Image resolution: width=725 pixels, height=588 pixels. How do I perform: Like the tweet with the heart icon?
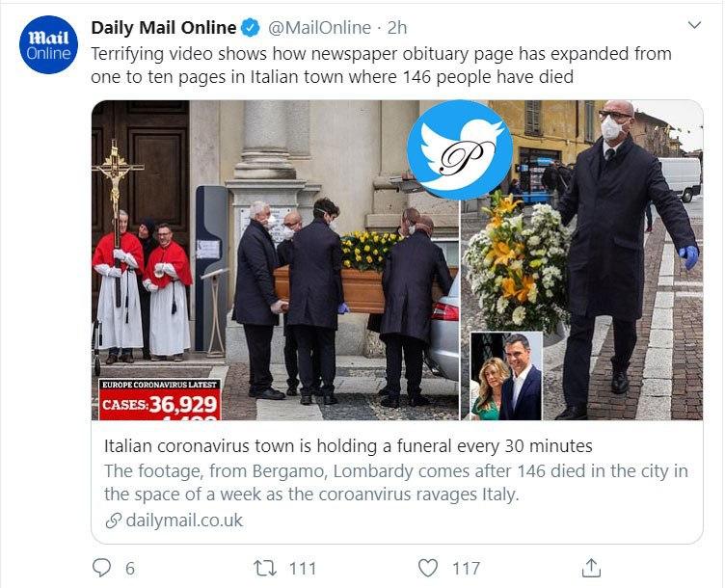pos(429,567)
